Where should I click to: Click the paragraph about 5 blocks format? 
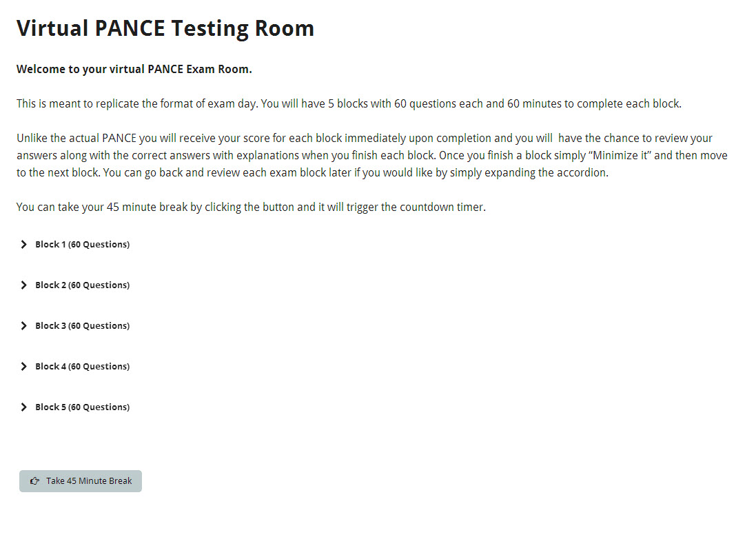(349, 104)
